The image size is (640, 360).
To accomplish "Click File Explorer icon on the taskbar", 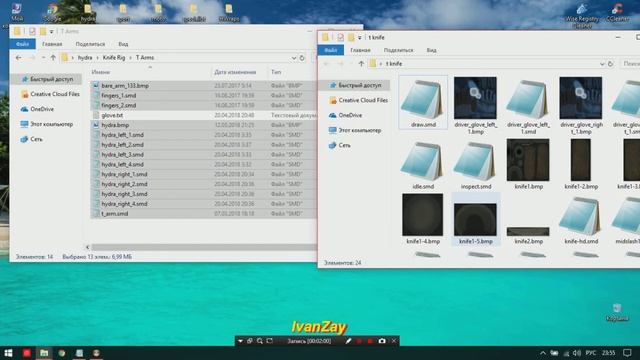I will point(44,353).
